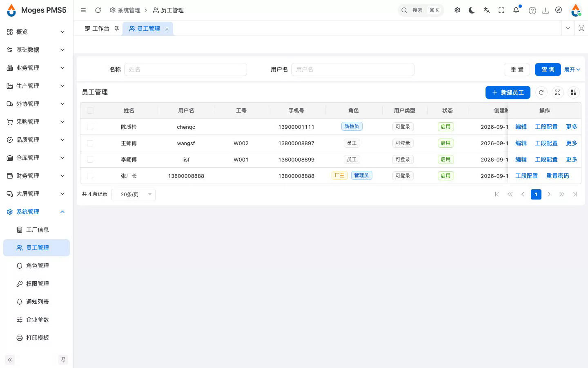The width and height of the screenshot is (588, 368).
Task: Collapse the 系统管理 sidebar menu
Action: pyautogui.click(x=36, y=212)
